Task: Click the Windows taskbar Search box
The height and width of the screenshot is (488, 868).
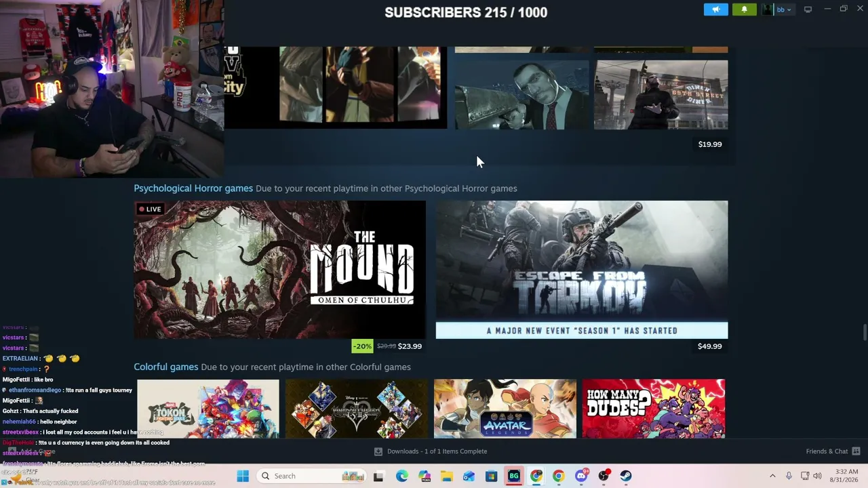Action: pos(313,476)
